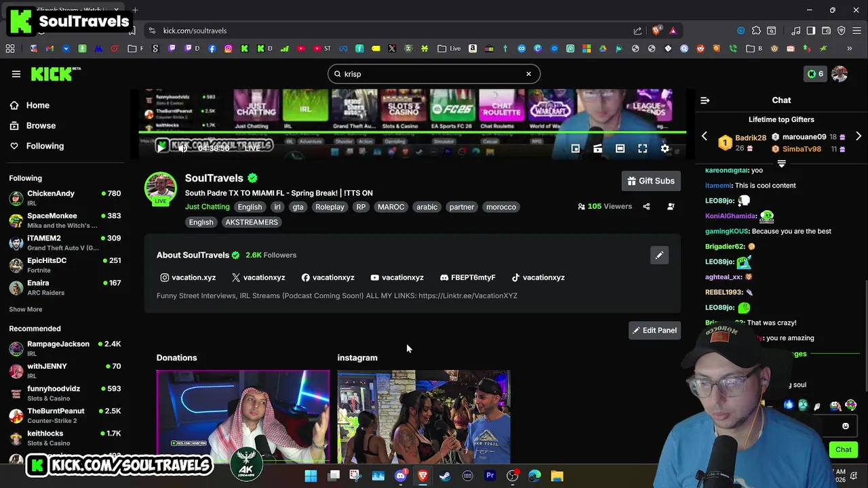Open Steam from the taskbar

445,476
